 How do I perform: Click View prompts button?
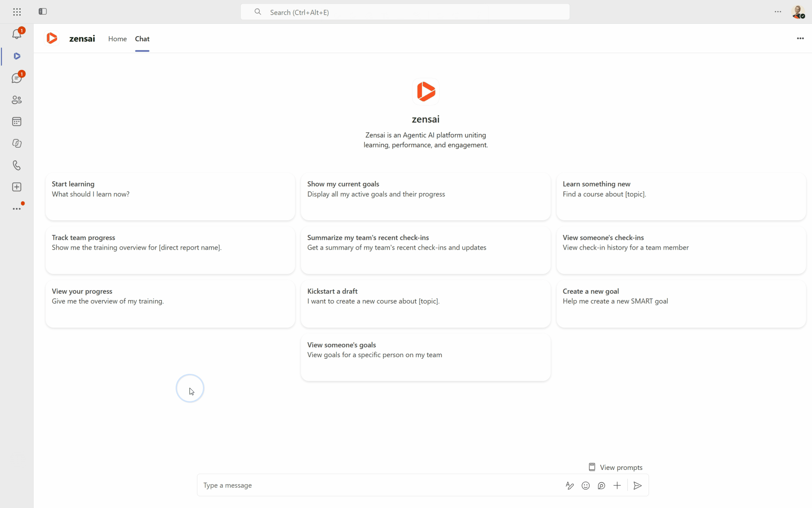[x=615, y=467]
